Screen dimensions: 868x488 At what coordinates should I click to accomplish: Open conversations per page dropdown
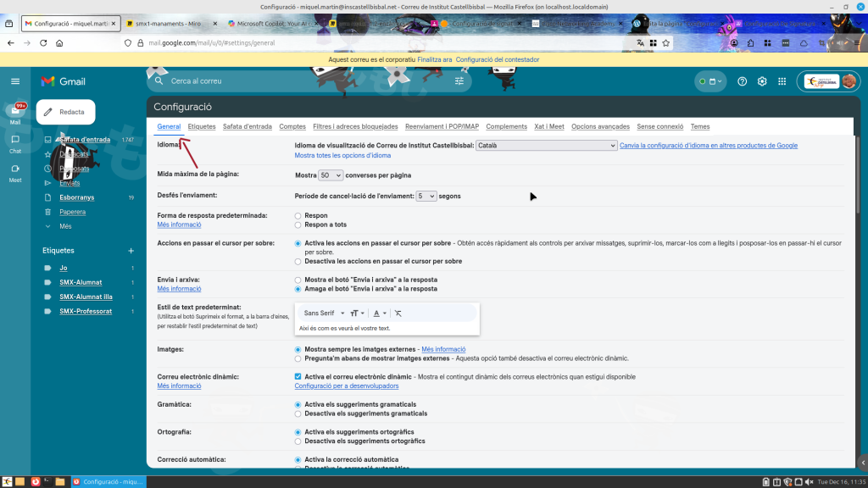coord(331,175)
